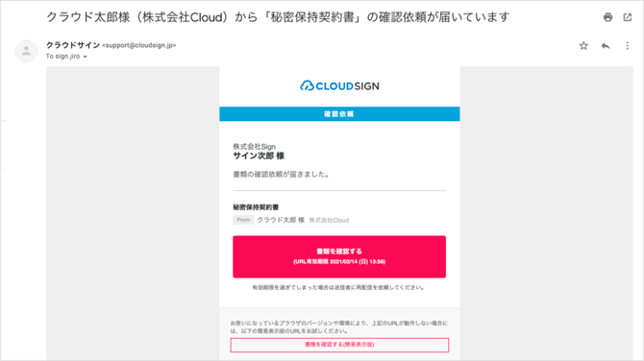The image size is (644, 361).
Task: Click recipient name サイン次郎 様
Action: tap(259, 156)
